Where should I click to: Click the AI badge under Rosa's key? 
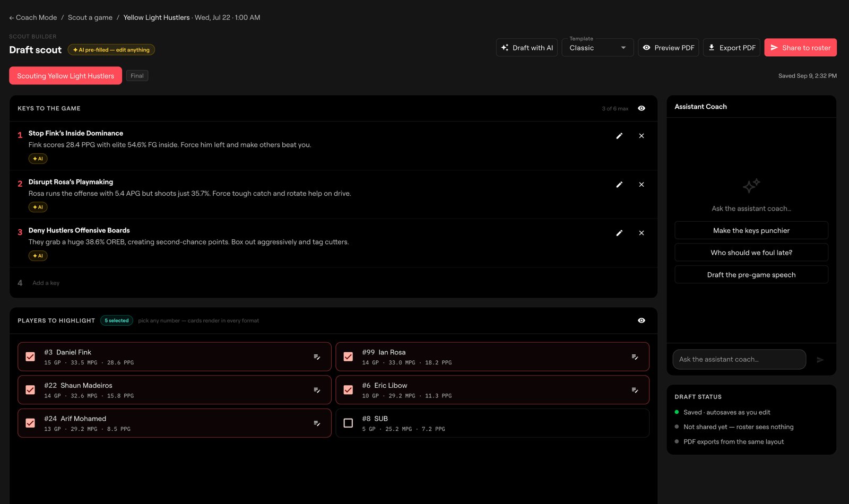38,207
